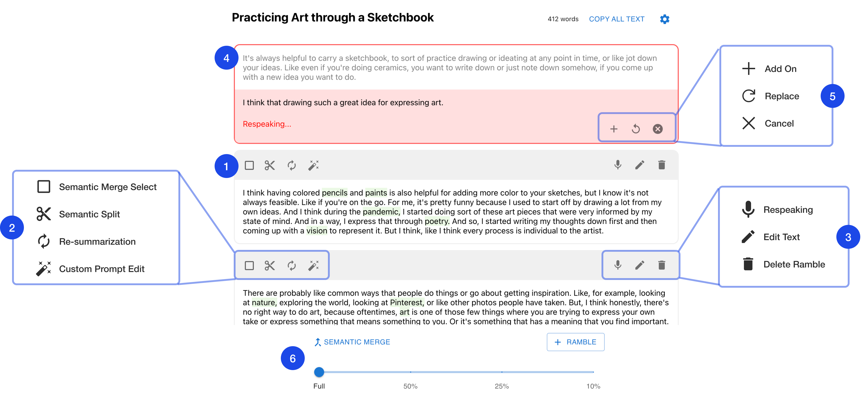The width and height of the screenshot is (868, 409).
Task: Click microphone icon in second ramble toolbar
Action: (x=618, y=265)
